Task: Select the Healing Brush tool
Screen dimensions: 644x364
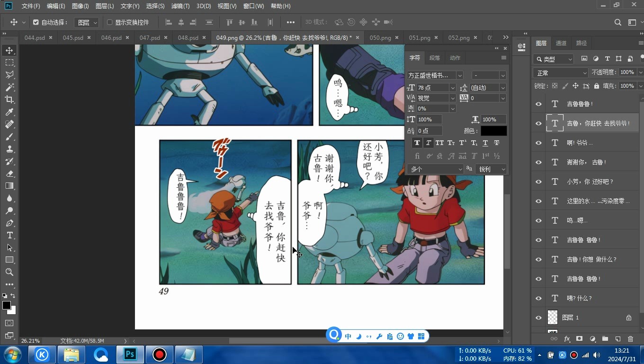Action: tap(9, 124)
